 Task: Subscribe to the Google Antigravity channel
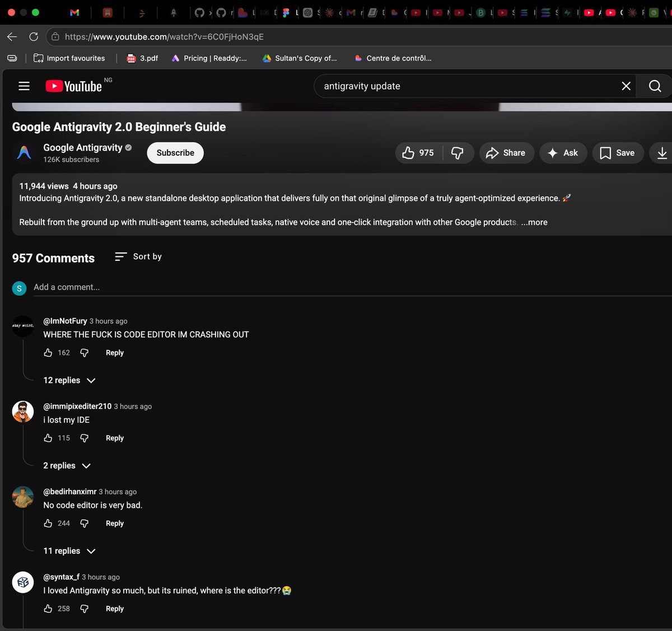175,153
